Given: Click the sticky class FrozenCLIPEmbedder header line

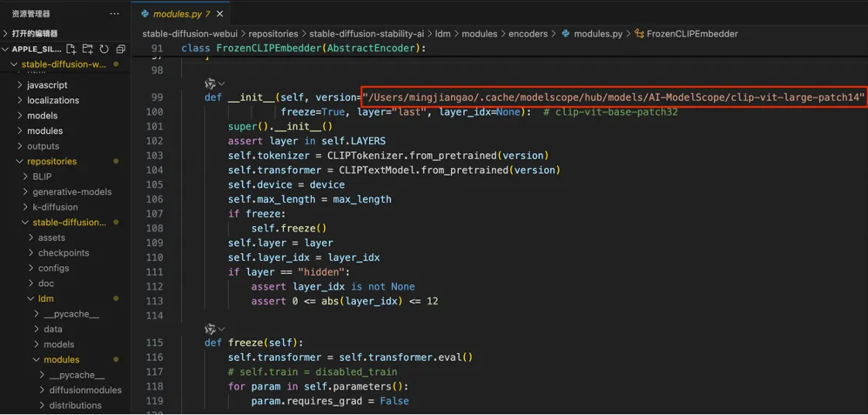Looking at the screenshot, I should pyautogui.click(x=304, y=48).
